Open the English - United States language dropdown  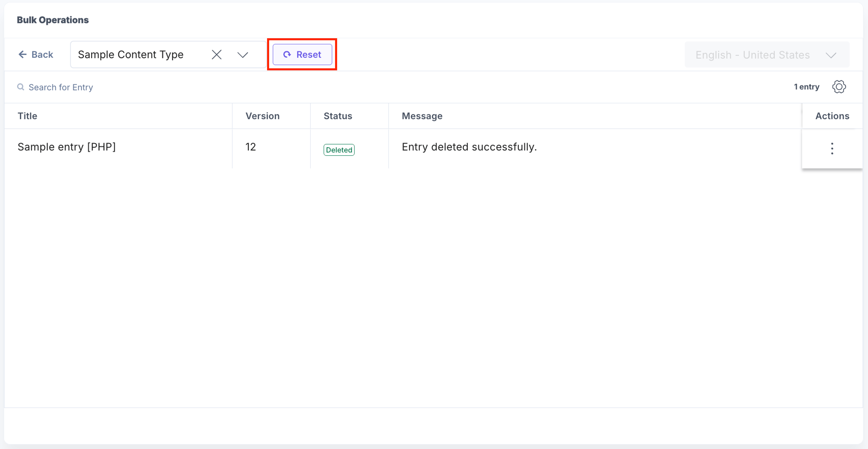(767, 55)
